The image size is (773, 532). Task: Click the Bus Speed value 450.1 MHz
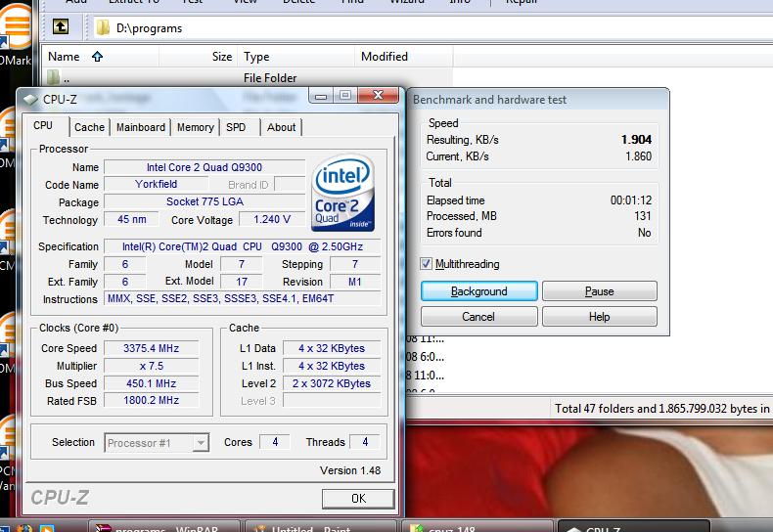click(x=152, y=383)
